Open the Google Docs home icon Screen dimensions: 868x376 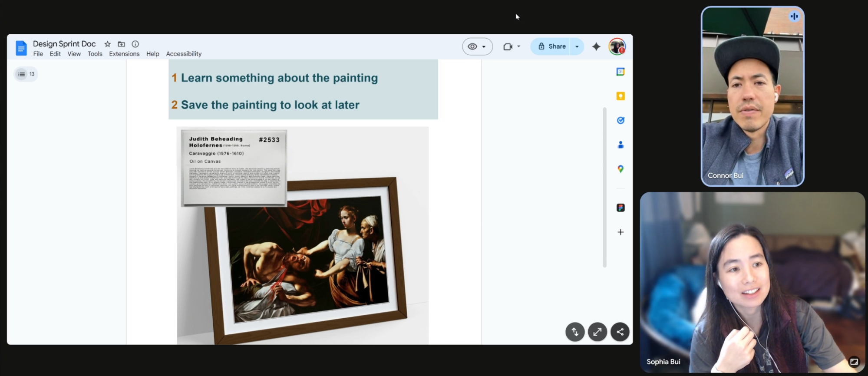coord(21,48)
